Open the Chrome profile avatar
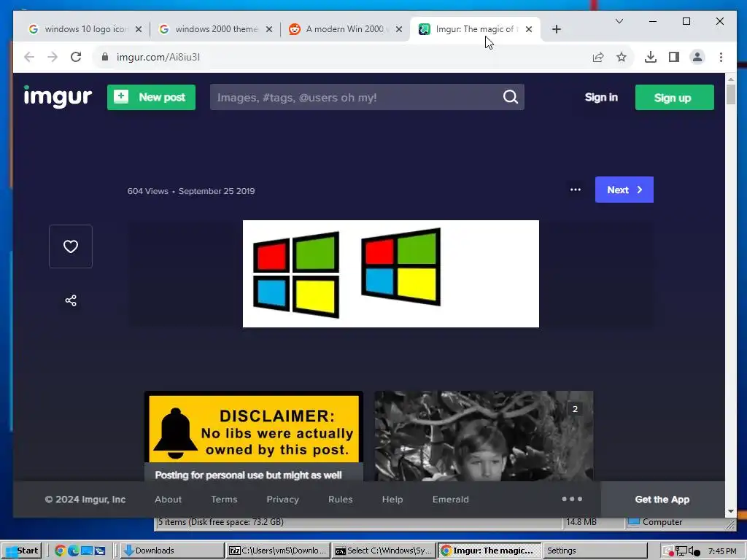The height and width of the screenshot is (560, 747). pyautogui.click(x=697, y=57)
